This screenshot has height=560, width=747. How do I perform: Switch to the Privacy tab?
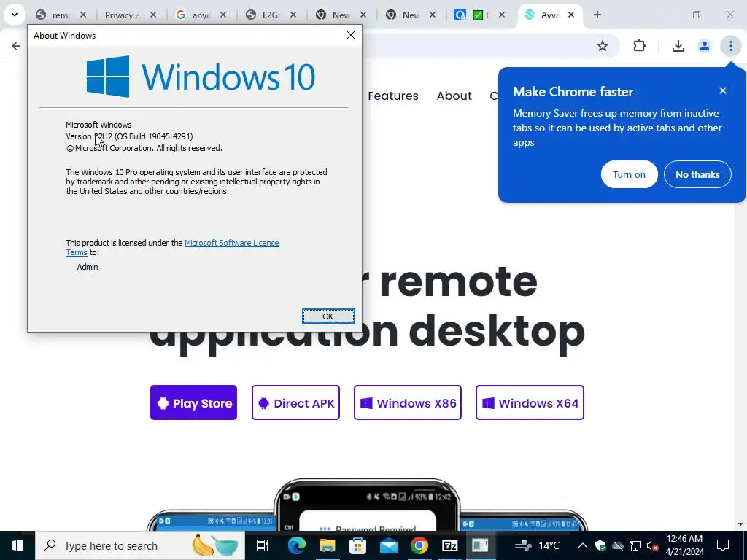(x=122, y=15)
